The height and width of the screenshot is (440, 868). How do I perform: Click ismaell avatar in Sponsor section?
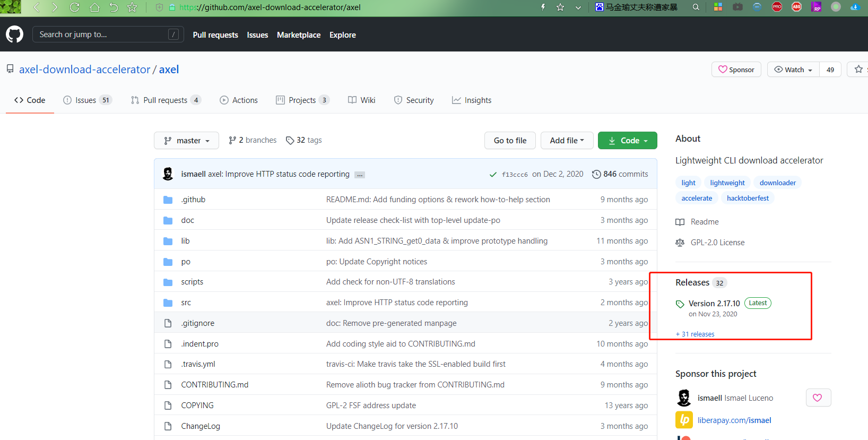684,398
